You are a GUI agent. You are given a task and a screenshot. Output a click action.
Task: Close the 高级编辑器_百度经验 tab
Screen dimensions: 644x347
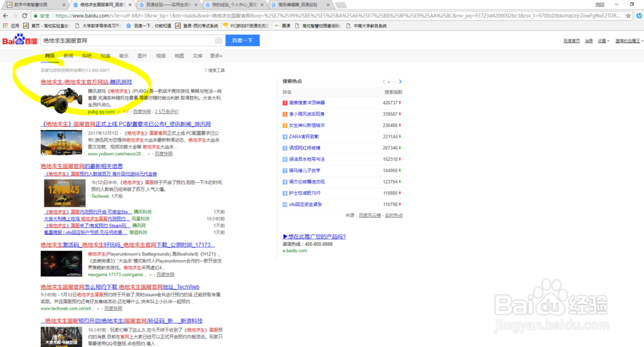[328, 5]
